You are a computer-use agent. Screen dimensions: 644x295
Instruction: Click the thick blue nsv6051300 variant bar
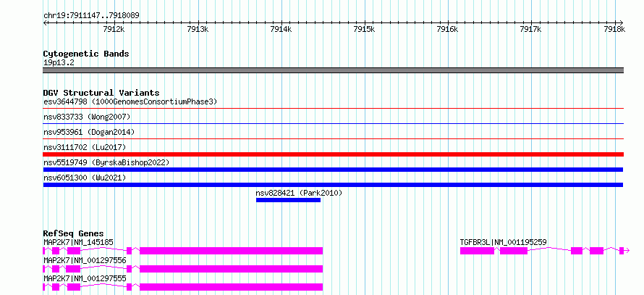click(333, 185)
